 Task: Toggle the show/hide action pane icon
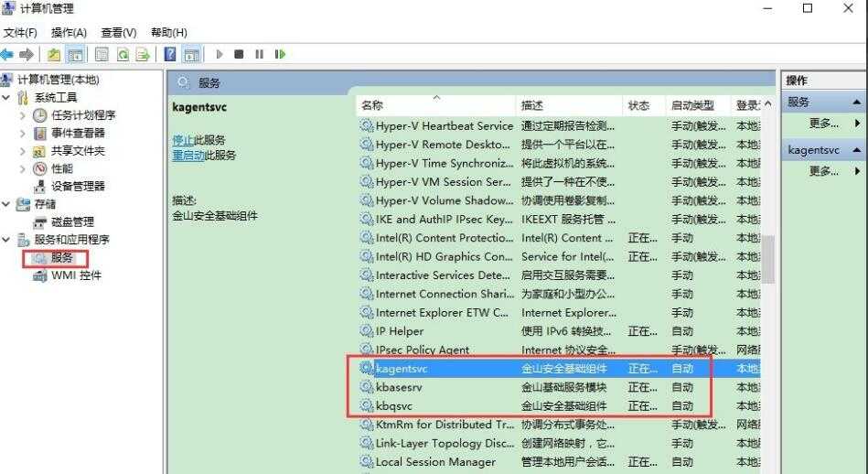click(x=191, y=54)
